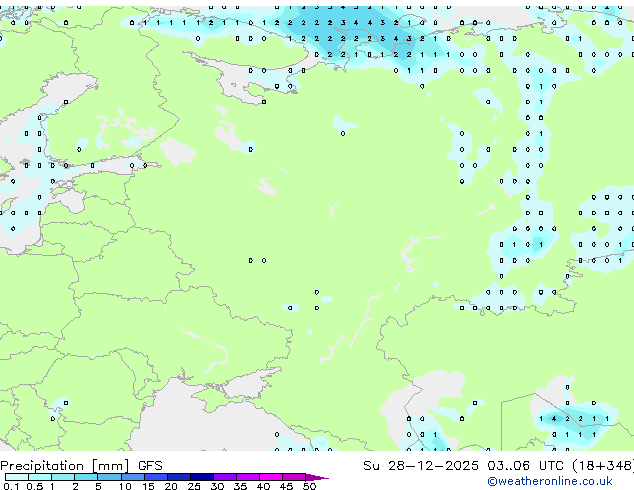Click the 35–40 mm violet swatch

[247, 477]
